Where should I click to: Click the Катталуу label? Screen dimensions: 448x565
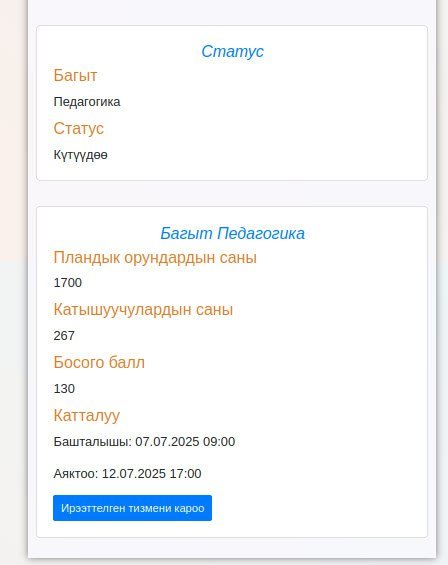coord(87,415)
